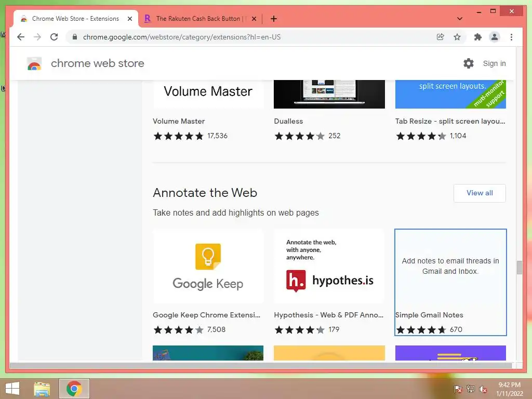Click the Hypothesis star rating

click(x=300, y=330)
